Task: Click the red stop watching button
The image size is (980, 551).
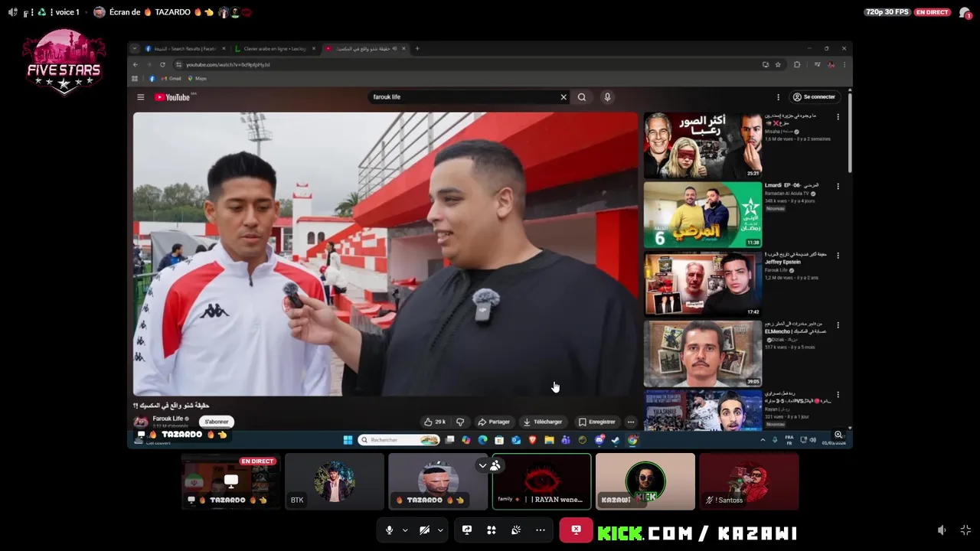Action: click(576, 530)
